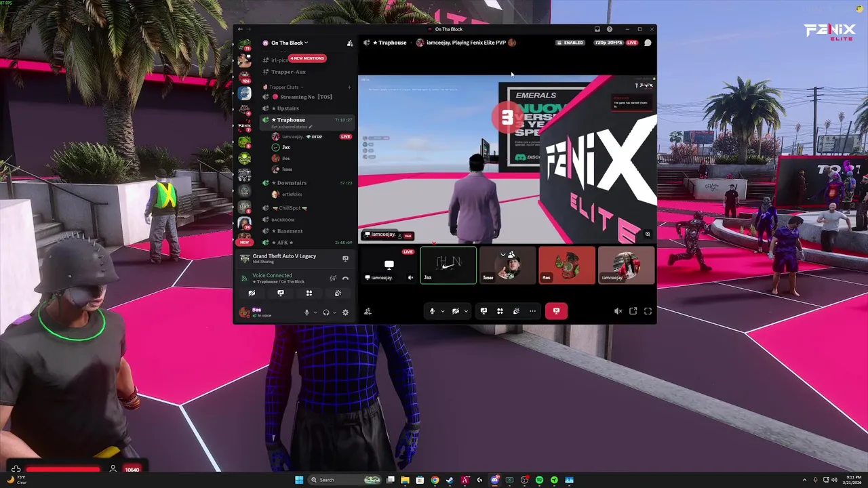Click the red disconnect call button
The width and height of the screenshot is (868, 488).
556,311
